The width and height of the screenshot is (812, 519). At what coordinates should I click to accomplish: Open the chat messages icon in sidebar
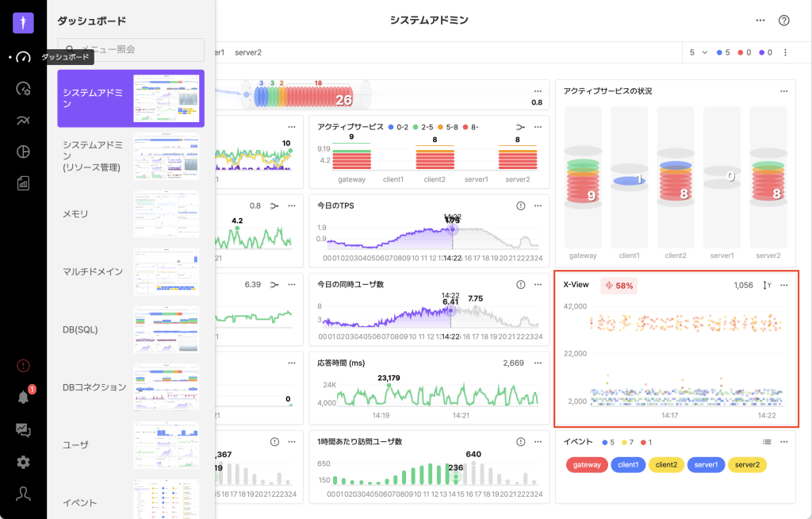tap(23, 430)
